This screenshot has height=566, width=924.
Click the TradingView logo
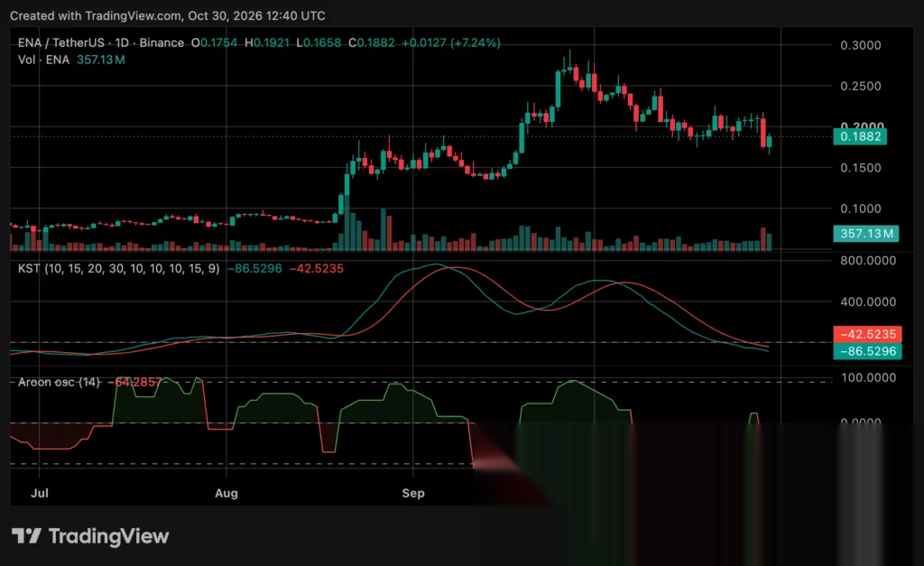coord(90,536)
